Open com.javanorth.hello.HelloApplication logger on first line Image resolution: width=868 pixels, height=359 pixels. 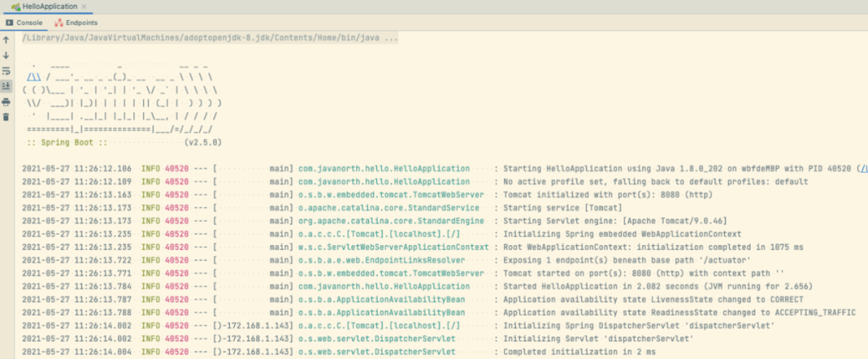383,168
